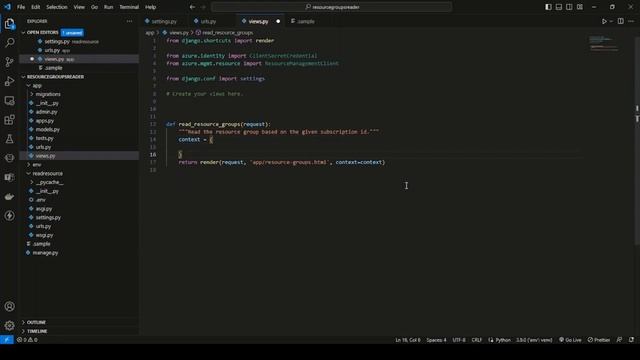The height and width of the screenshot is (360, 640).
Task: Switch to the urls.py editor tab
Action: pyautogui.click(x=208, y=21)
